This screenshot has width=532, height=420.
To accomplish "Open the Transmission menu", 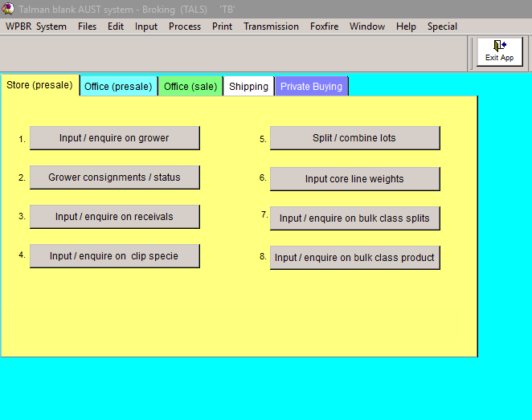I will (271, 27).
